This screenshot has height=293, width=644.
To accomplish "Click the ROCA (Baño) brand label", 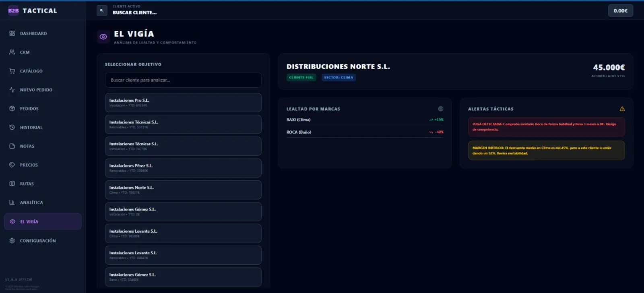I will point(299,132).
